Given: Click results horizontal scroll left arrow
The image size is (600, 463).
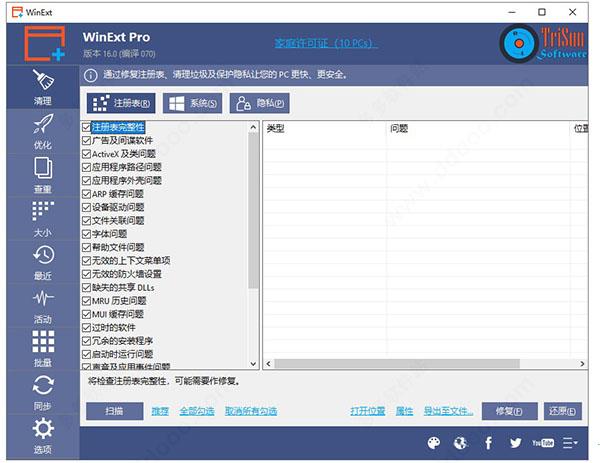Looking at the screenshot, I should pos(268,364).
